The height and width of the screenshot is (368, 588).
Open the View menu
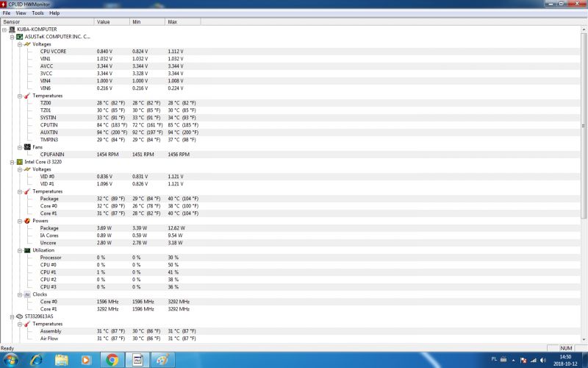point(21,13)
